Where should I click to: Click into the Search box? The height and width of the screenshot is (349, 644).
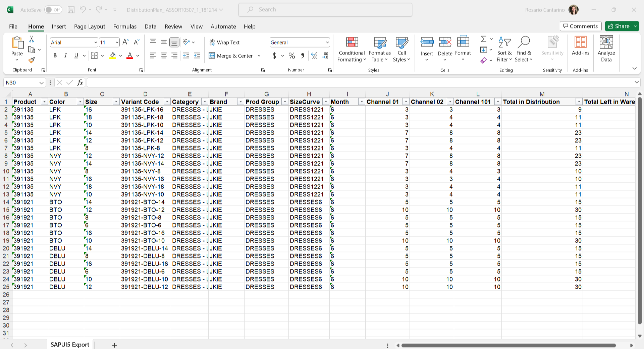325,10
